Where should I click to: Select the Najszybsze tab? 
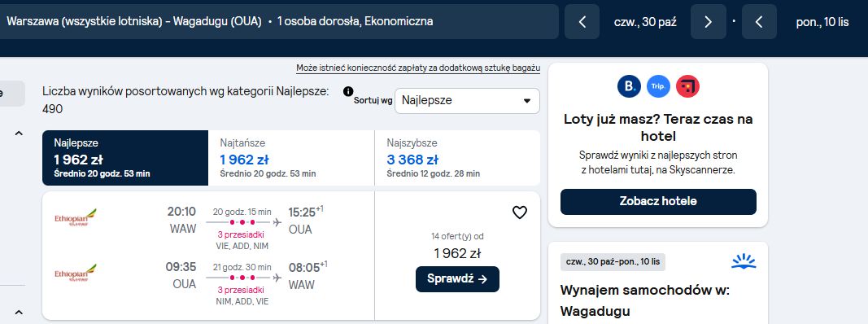click(x=457, y=158)
